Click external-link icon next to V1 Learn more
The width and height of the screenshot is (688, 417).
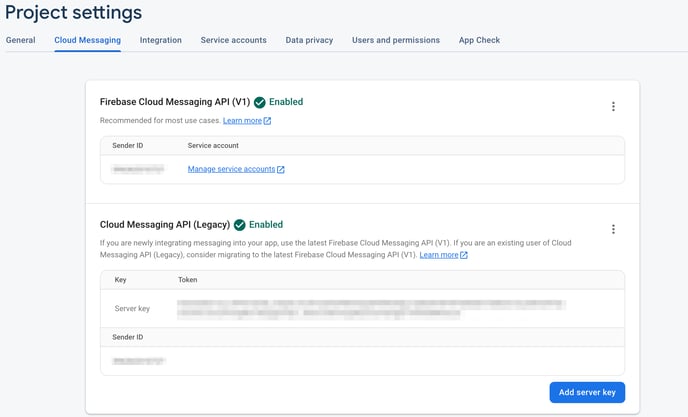pyautogui.click(x=267, y=121)
